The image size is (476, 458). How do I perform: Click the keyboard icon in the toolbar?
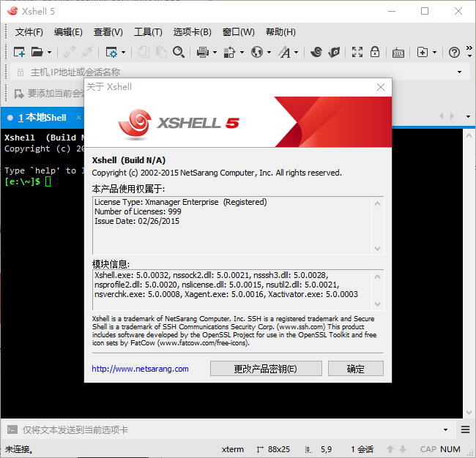(x=398, y=52)
